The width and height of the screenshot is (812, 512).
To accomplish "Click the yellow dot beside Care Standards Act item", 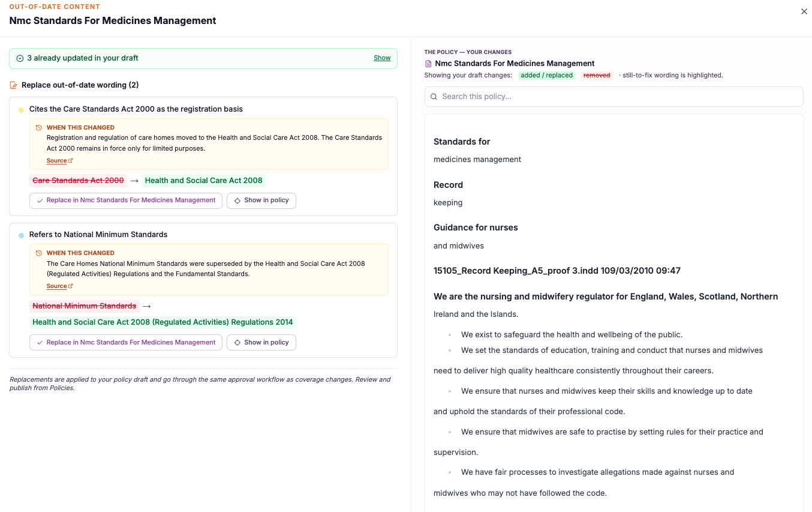I will click(x=22, y=110).
